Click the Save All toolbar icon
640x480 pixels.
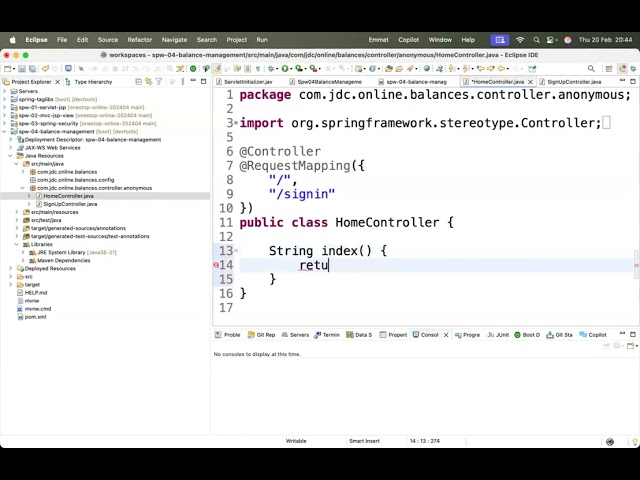(32, 69)
